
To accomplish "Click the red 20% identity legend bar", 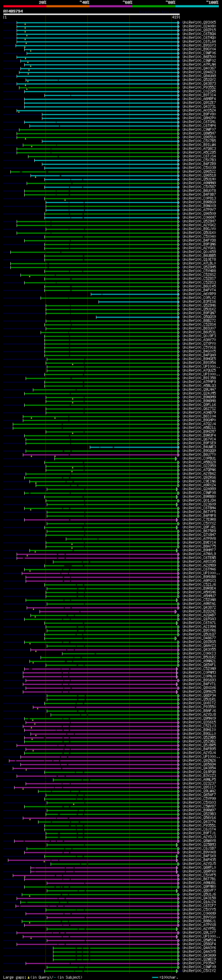I will tap(25, 6).
